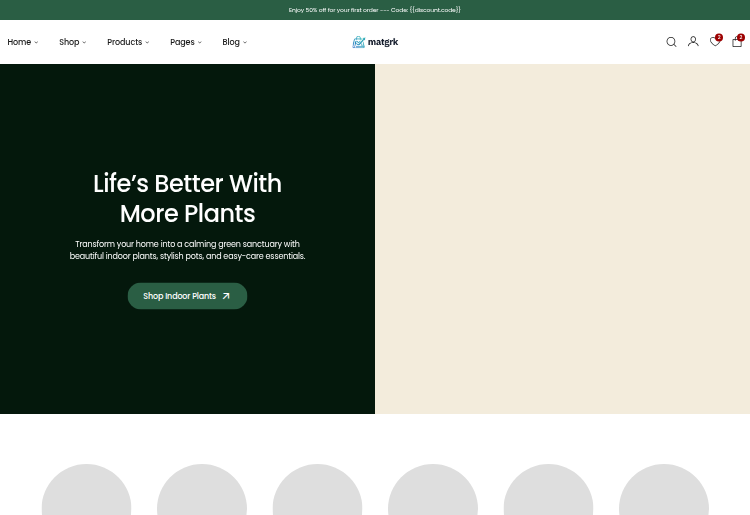The width and height of the screenshot is (750, 515).
Task: Click the 'Life's Better With More Plants' heading
Action: [x=188, y=198]
